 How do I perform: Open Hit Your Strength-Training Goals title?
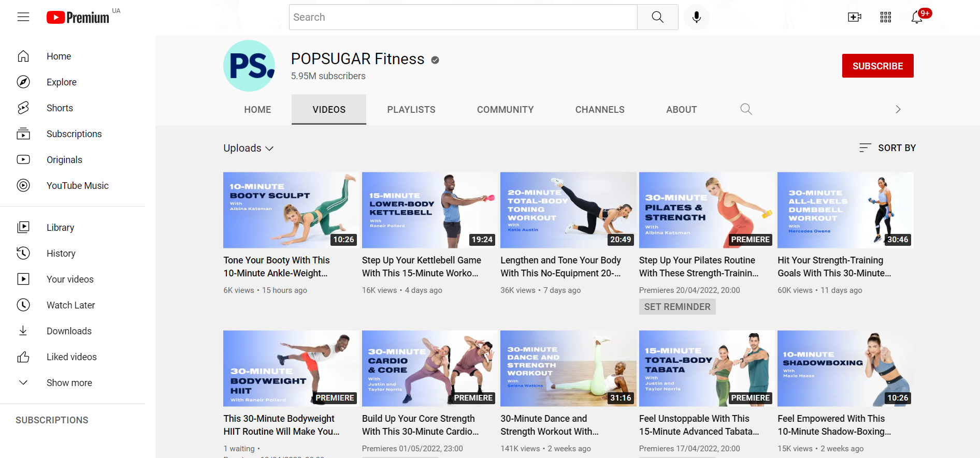coord(834,267)
